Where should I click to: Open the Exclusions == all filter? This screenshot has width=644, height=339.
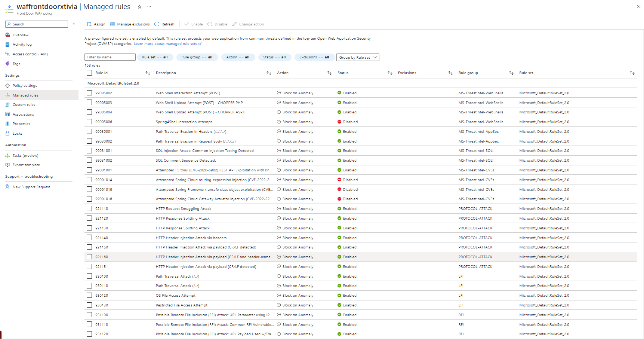click(x=314, y=57)
